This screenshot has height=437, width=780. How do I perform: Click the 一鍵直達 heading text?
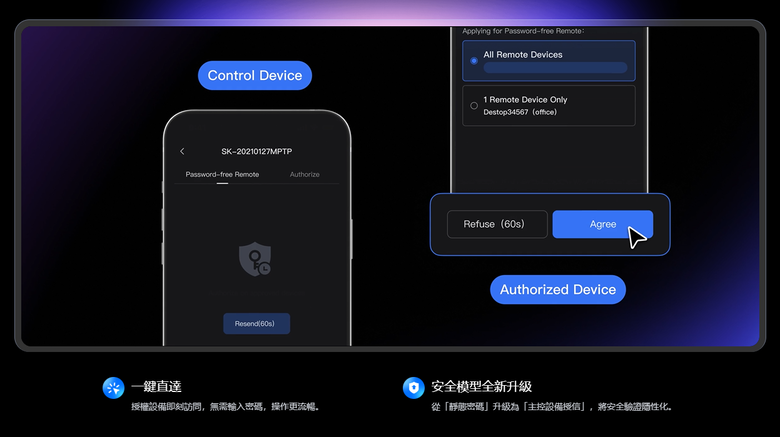[x=156, y=386]
